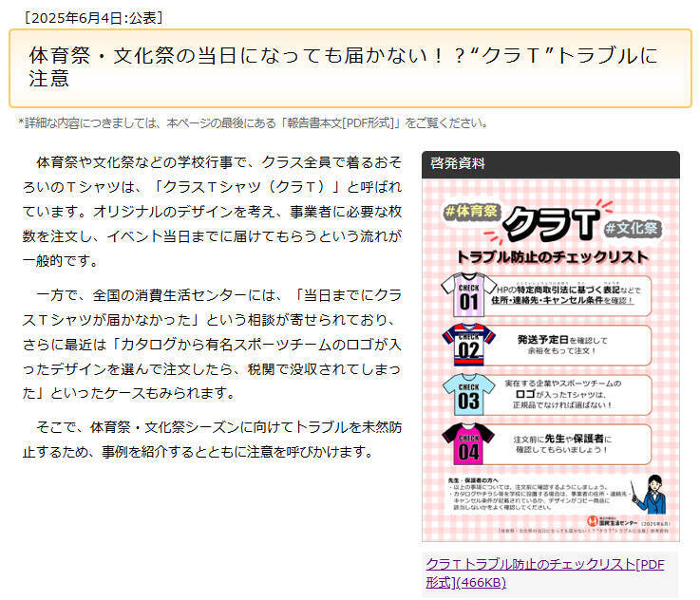This screenshot has height=600, width=700.
Task: Click the poster heading トラブル防止のチェックリスト
Action: tap(552, 257)
